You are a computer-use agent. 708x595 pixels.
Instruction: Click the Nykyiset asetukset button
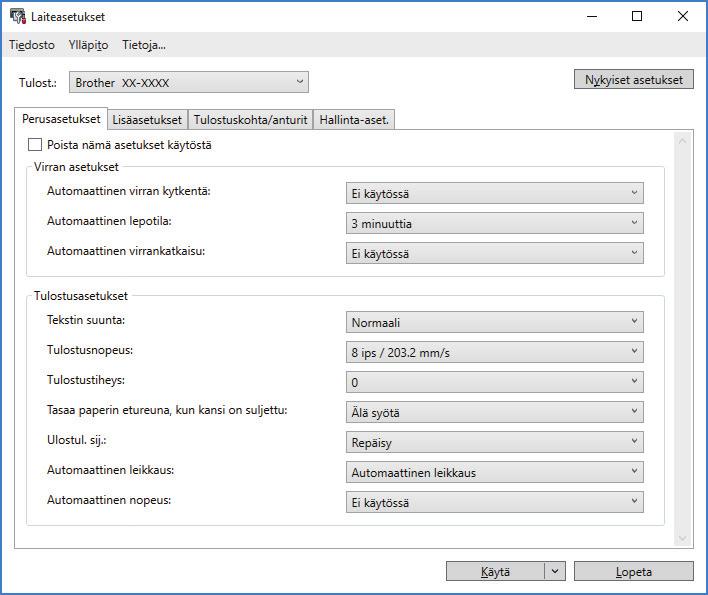click(633, 79)
